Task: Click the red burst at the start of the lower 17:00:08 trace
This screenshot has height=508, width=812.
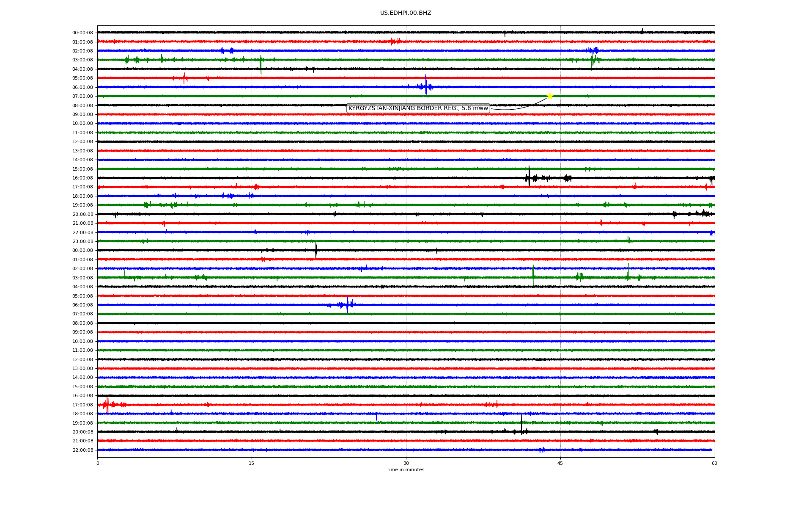Action: tap(107, 405)
